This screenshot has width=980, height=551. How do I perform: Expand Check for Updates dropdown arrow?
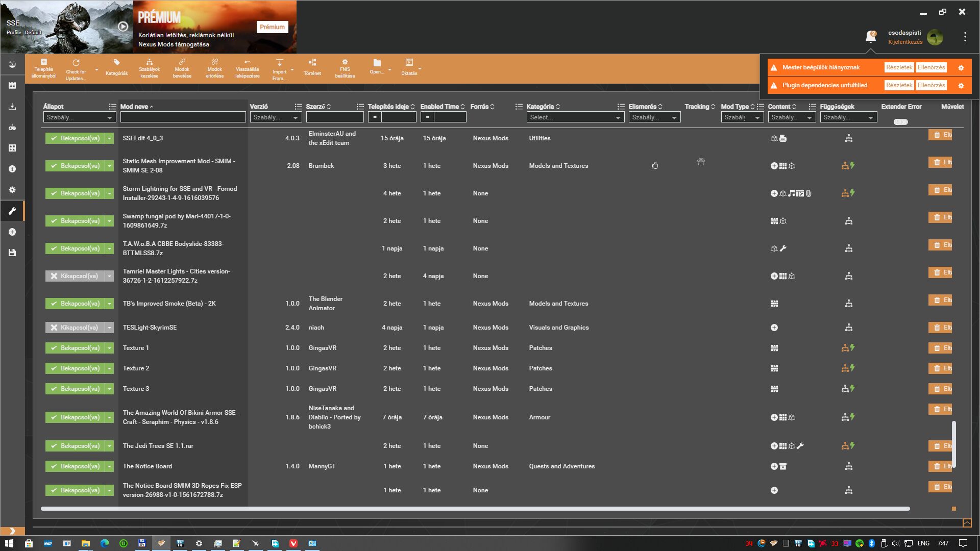(96, 70)
